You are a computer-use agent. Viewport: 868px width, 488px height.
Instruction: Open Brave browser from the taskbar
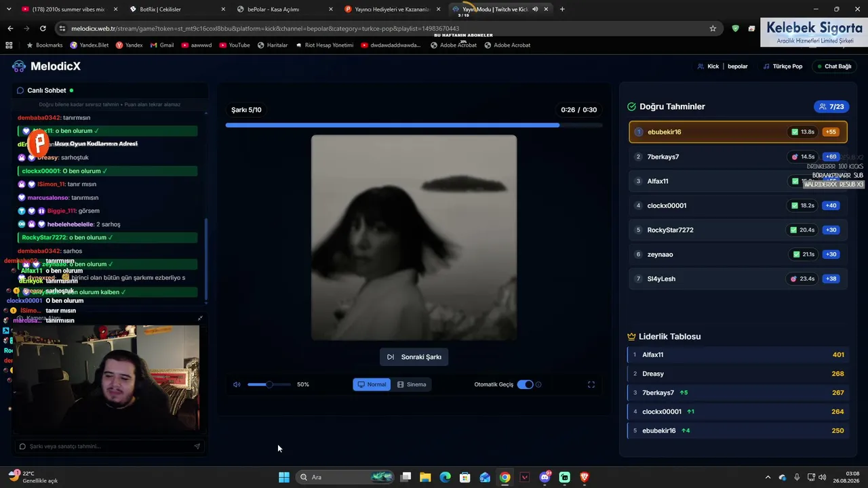pyautogui.click(x=584, y=477)
